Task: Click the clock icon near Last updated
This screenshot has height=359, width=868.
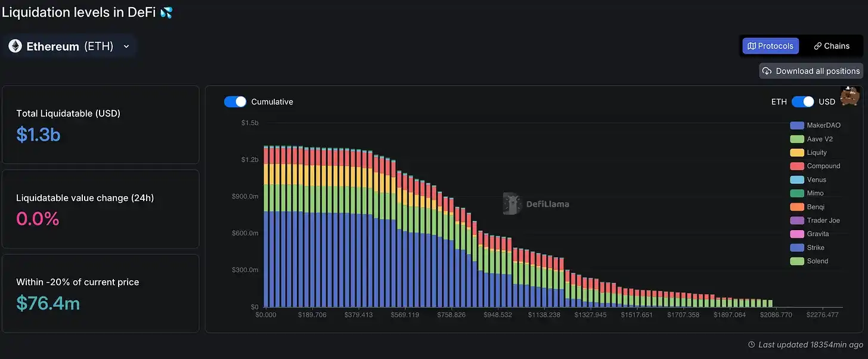Action: point(752,345)
